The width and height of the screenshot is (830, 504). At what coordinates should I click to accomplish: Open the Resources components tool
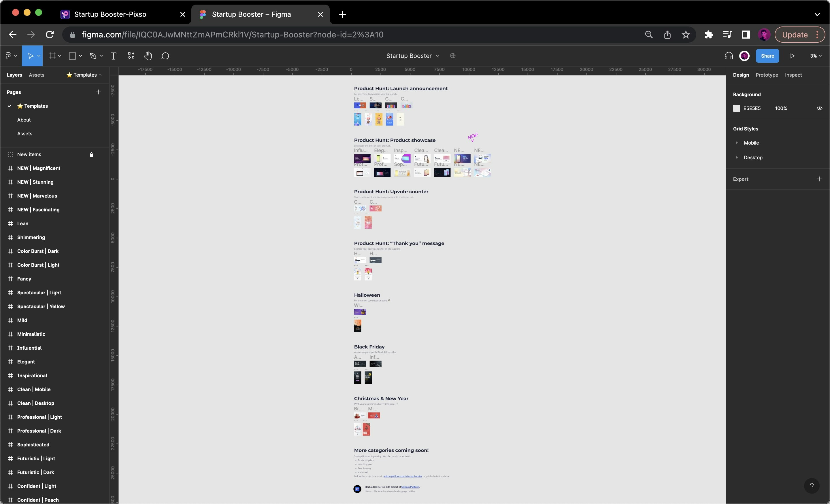pyautogui.click(x=131, y=56)
